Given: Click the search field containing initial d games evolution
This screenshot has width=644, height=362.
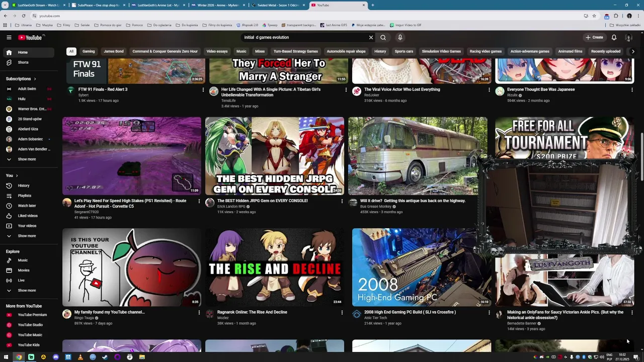Looking at the screenshot, I should point(304,37).
